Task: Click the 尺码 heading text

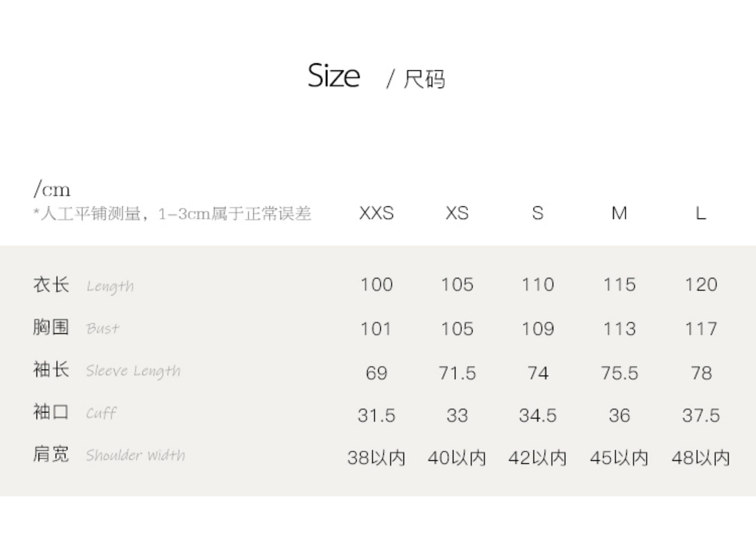Action: pos(424,79)
